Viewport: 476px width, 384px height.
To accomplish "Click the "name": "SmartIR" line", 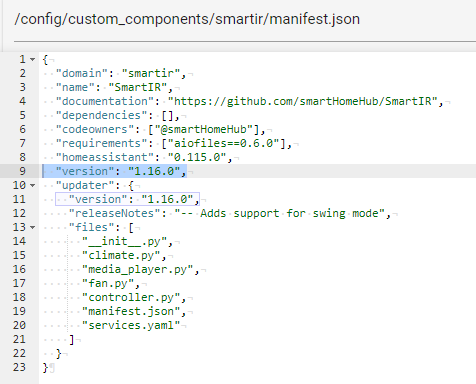I will [x=114, y=87].
